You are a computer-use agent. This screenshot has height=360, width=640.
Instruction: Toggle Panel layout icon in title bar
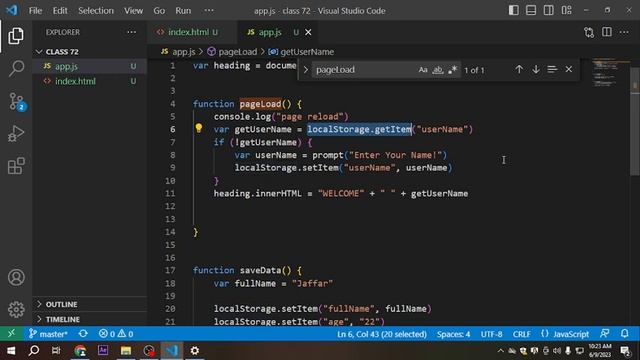(531, 10)
